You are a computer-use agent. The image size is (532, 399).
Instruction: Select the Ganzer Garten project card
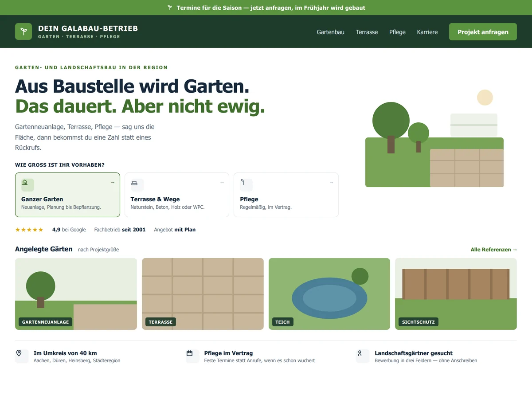[x=67, y=195]
